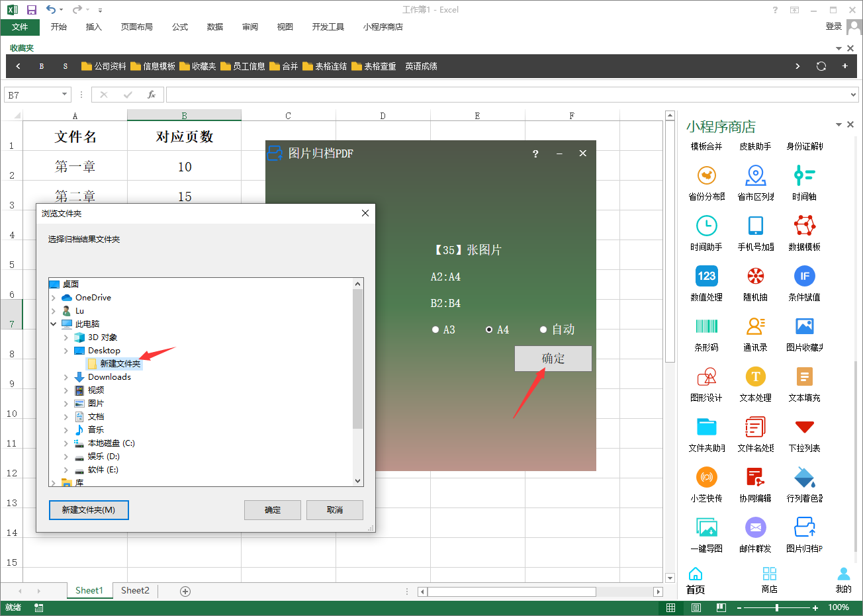The height and width of the screenshot is (616, 863).
Task: Click the formula bar input field
Action: [512, 95]
